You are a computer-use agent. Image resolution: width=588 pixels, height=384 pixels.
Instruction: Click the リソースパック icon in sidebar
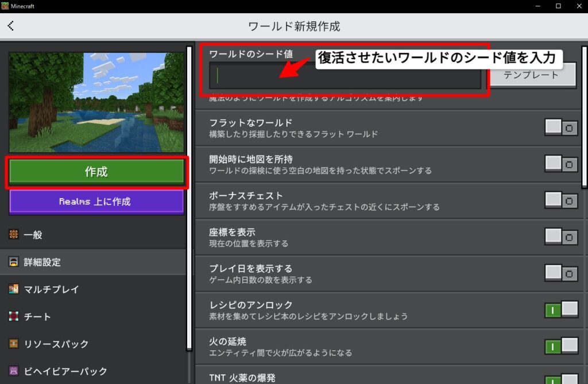[14, 344]
